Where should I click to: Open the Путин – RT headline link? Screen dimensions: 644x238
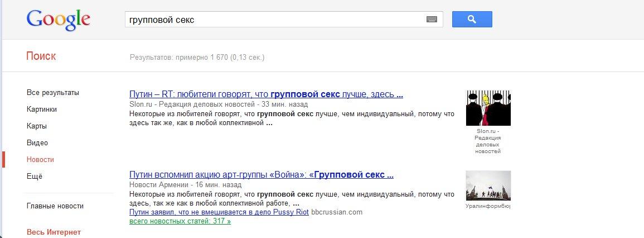266,94
